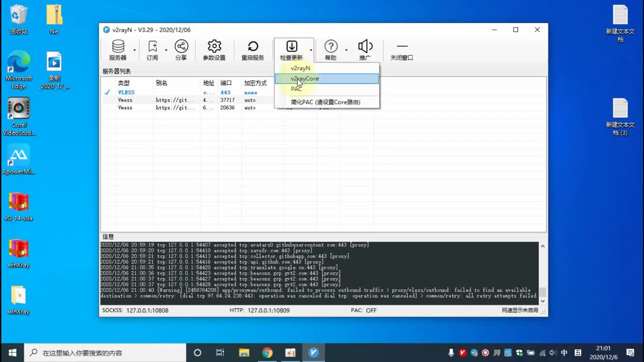Open the taskbar clock showing 21:01
Screen dimensions: 644x362
click(603, 352)
